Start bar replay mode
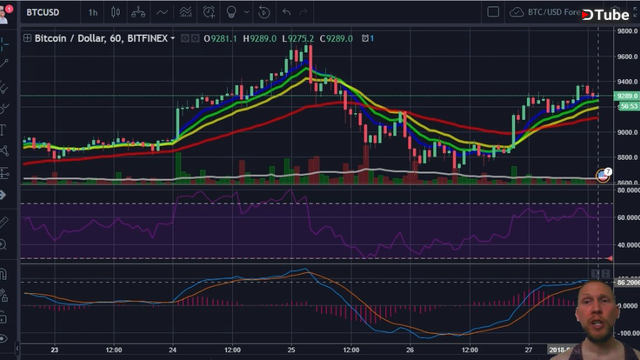640x360 pixels. point(264,12)
